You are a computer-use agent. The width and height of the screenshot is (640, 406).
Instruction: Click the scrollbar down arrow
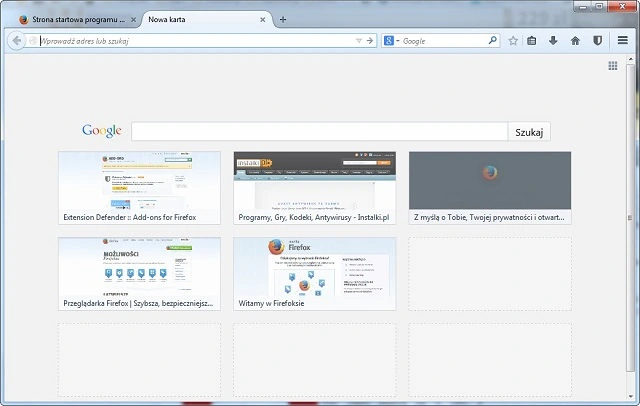pos(630,396)
